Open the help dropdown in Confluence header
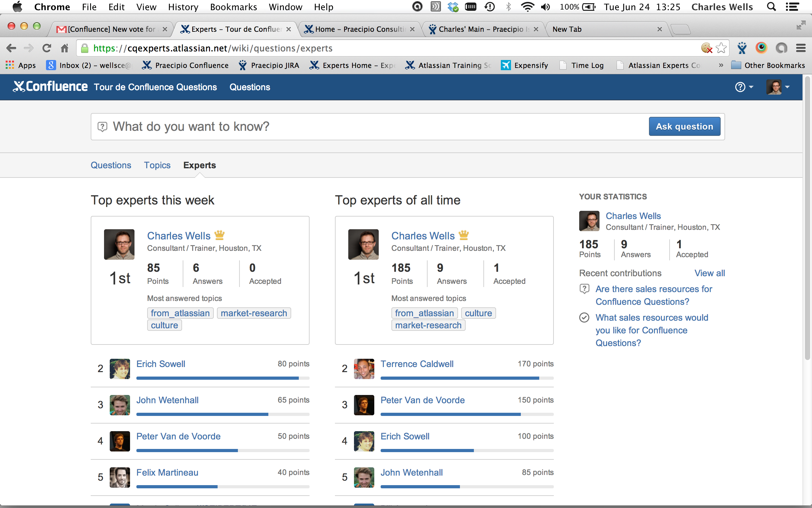812x508 pixels. coord(744,87)
